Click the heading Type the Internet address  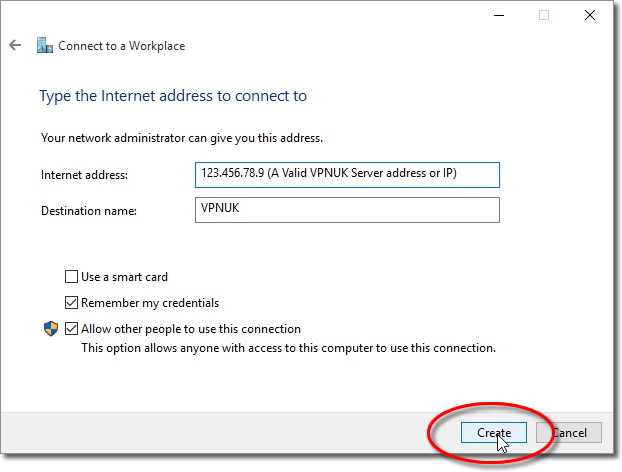[173, 96]
